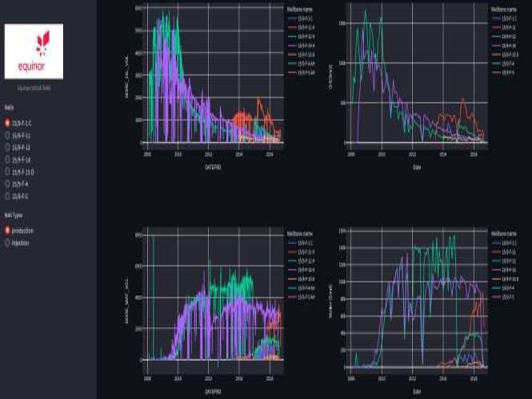The height and width of the screenshot is (399, 532).
Task: Click the blue 15/9-F-1 C legend marker, top-right chart
Action: [496, 18]
